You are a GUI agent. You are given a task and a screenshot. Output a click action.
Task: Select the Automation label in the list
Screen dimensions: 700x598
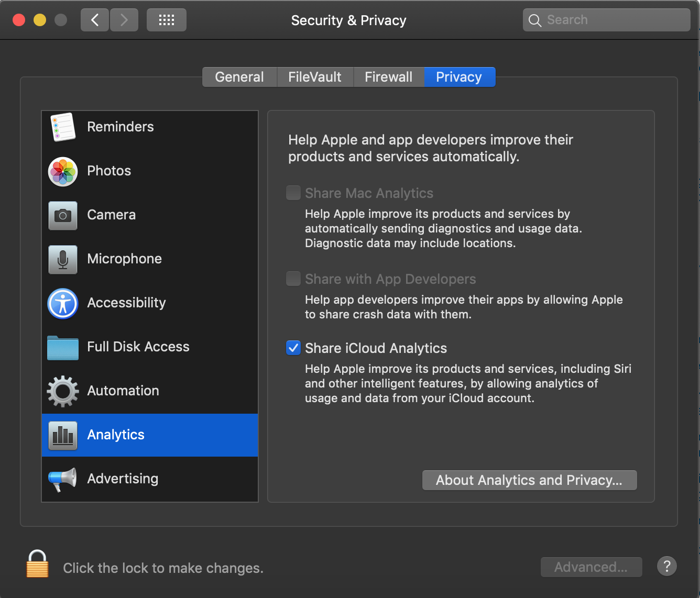[123, 391]
